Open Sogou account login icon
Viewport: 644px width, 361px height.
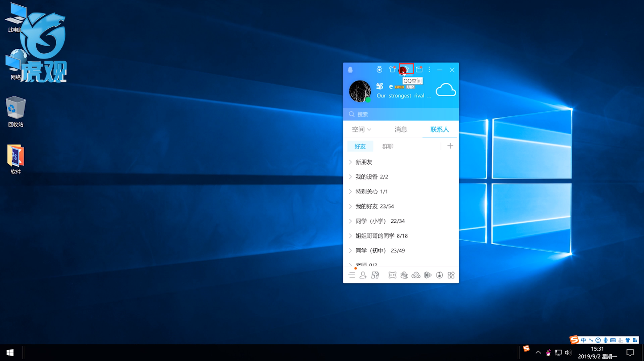(x=620, y=340)
